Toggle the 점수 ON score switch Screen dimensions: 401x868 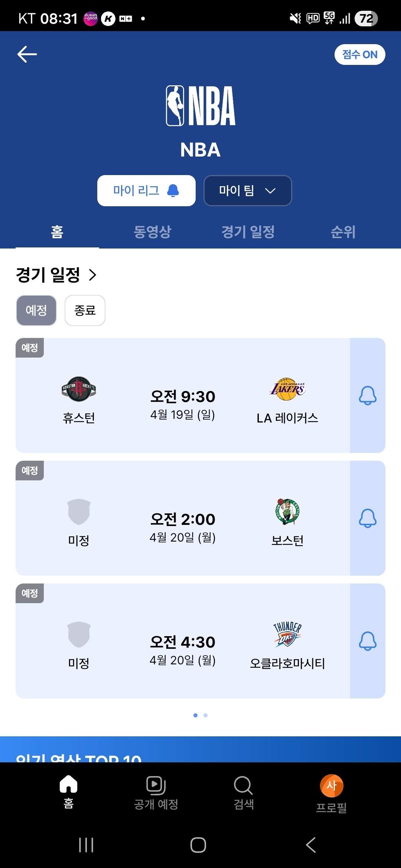(359, 55)
